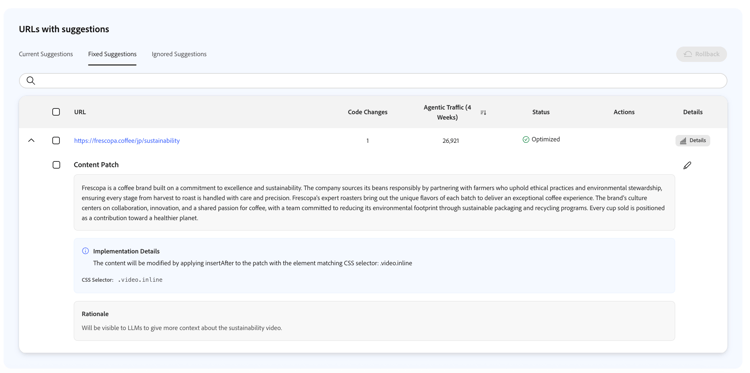This screenshot has height=373, width=750.
Task: Click the Implementation Details heading
Action: point(126,251)
